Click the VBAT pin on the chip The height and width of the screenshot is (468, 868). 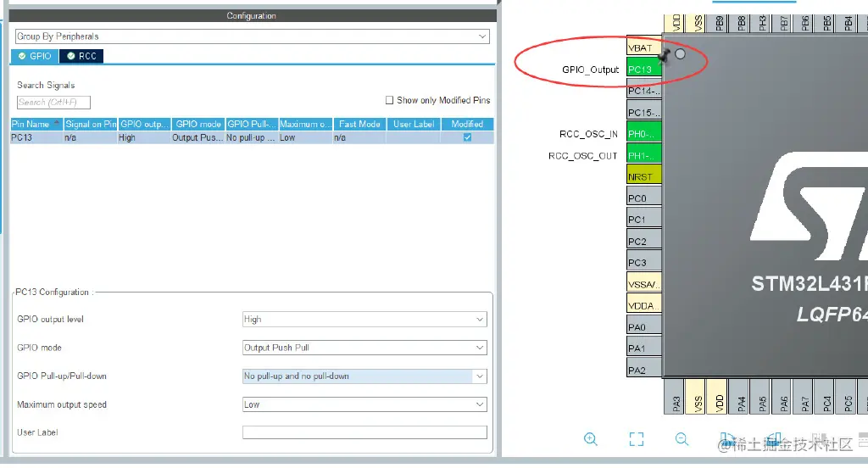[x=644, y=47]
